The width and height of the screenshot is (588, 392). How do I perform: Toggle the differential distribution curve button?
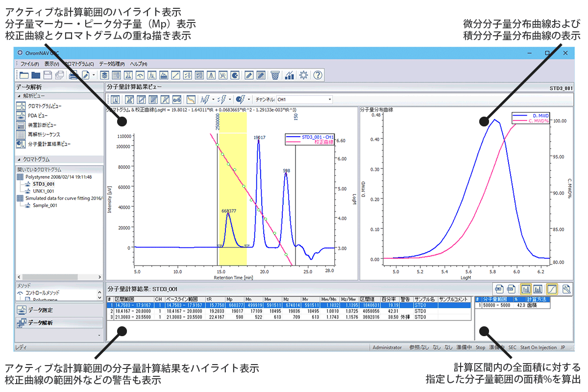click(x=526, y=290)
